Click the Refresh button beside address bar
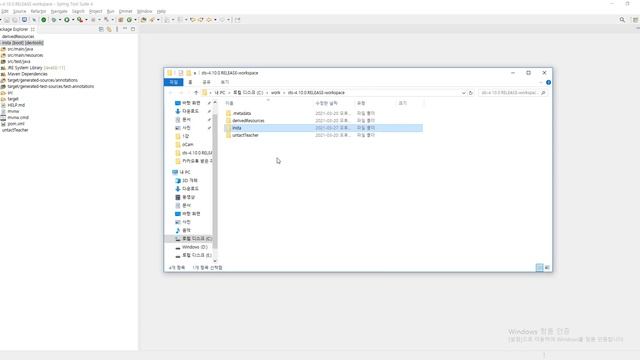This screenshot has width=640, height=360. coord(471,93)
